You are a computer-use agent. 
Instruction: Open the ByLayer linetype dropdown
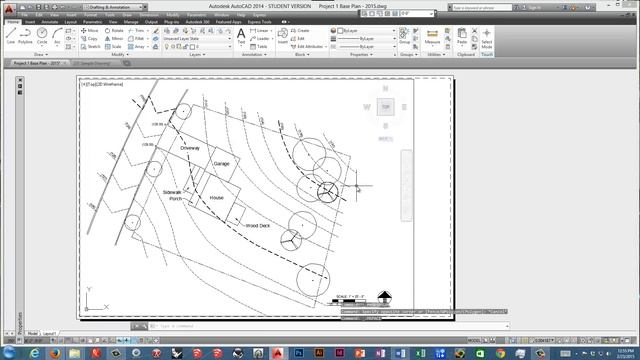pyautogui.click(x=366, y=47)
